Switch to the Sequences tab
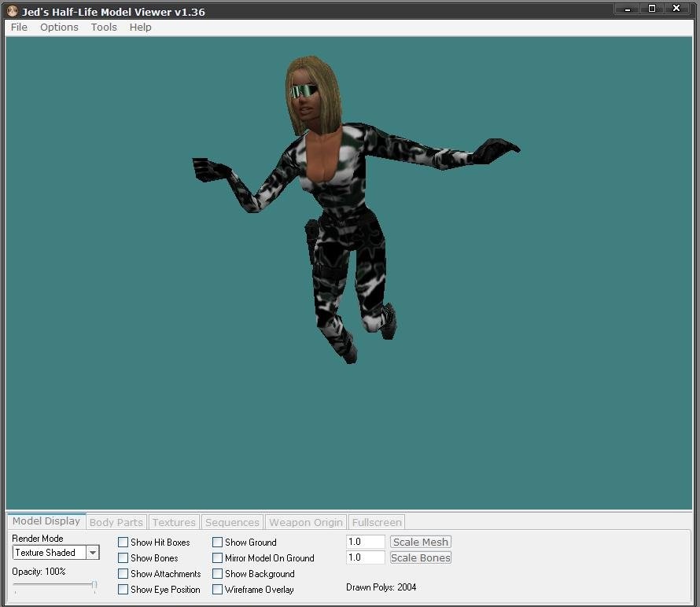 tap(232, 522)
